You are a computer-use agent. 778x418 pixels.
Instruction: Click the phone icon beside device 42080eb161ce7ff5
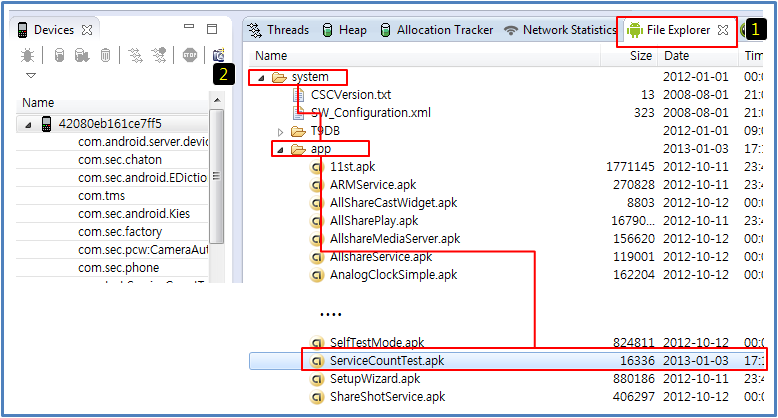(46, 124)
